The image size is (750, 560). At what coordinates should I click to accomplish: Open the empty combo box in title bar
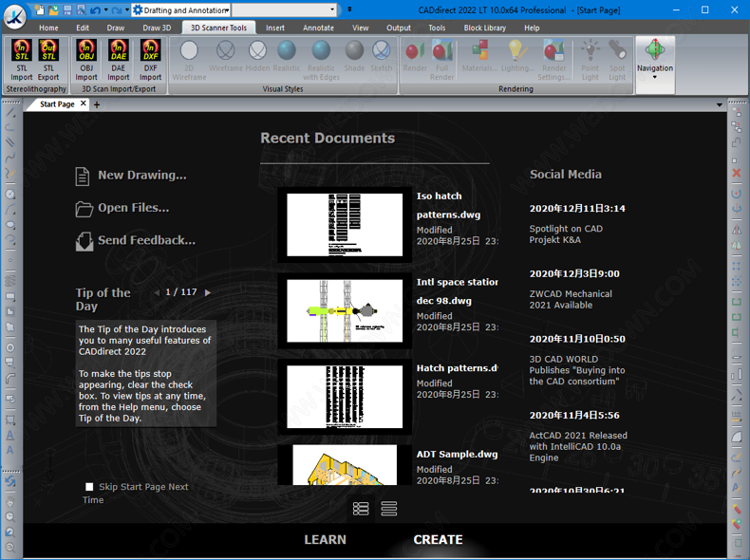pos(284,9)
